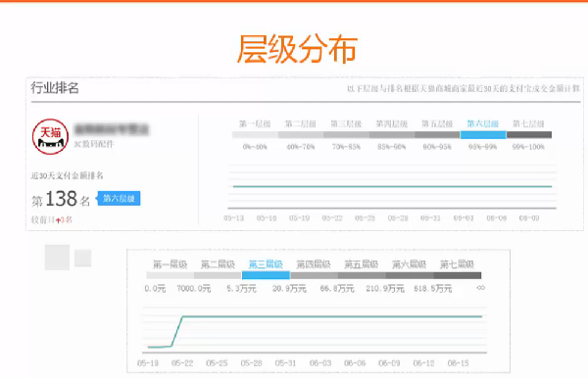Select 第七层级 in the upper level bar
588x379 pixels.
point(528,123)
